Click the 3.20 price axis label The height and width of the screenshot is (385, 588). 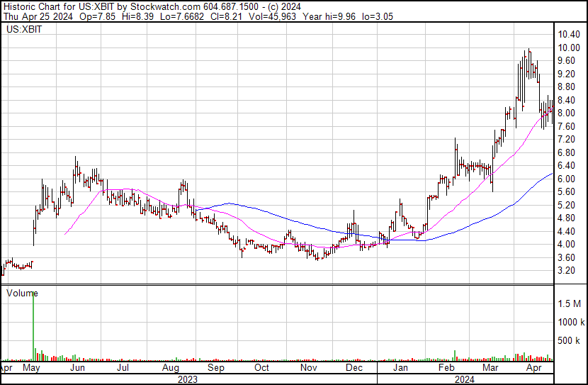[x=567, y=270]
